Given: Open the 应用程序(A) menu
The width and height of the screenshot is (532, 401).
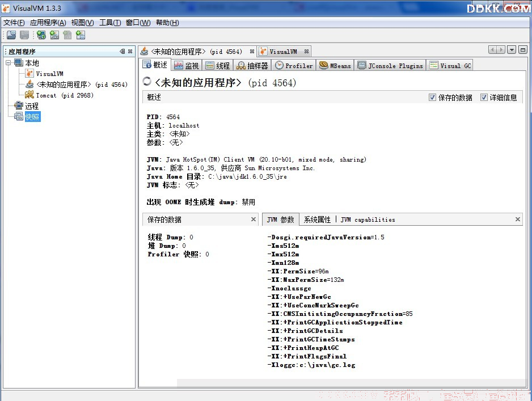Looking at the screenshot, I should pyautogui.click(x=48, y=23).
